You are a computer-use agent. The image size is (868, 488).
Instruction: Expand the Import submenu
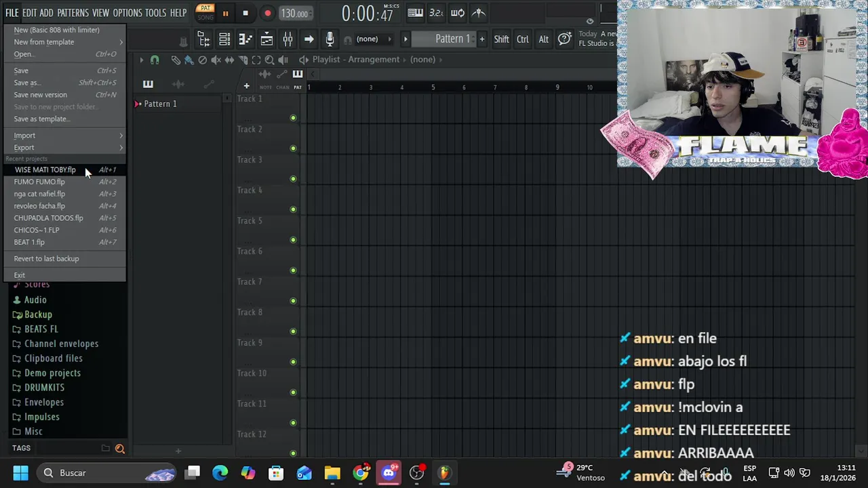coord(65,136)
